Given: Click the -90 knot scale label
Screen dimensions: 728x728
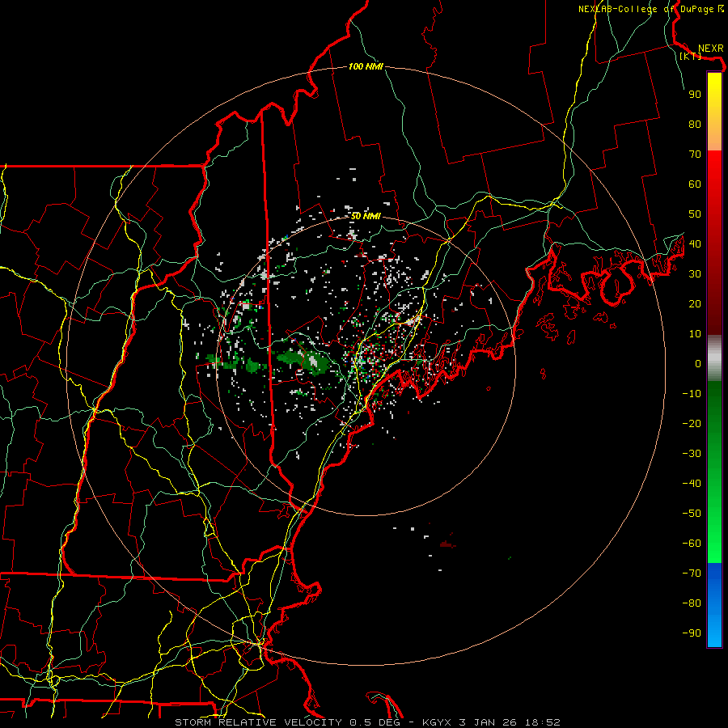Looking at the screenshot, I should 692,633.
